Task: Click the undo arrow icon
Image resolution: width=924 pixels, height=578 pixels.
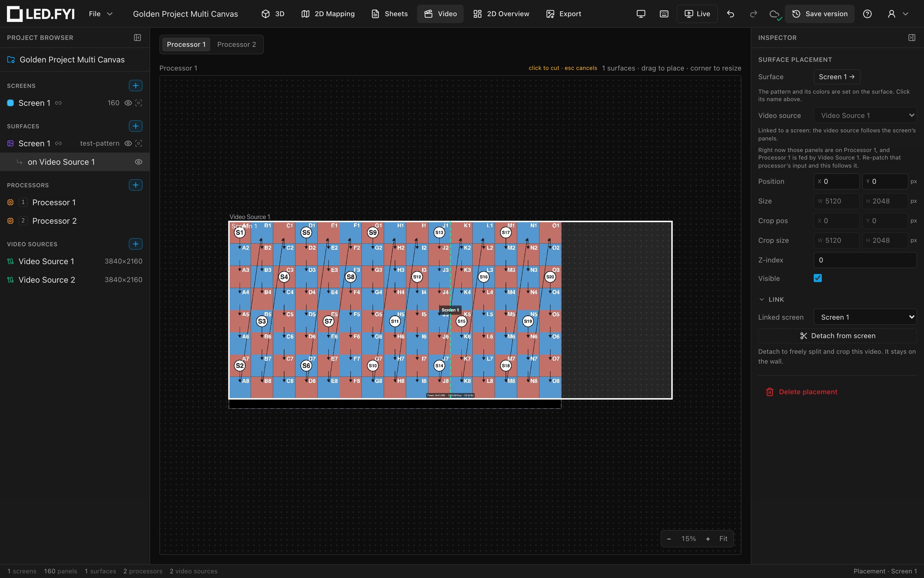Action: coord(731,14)
